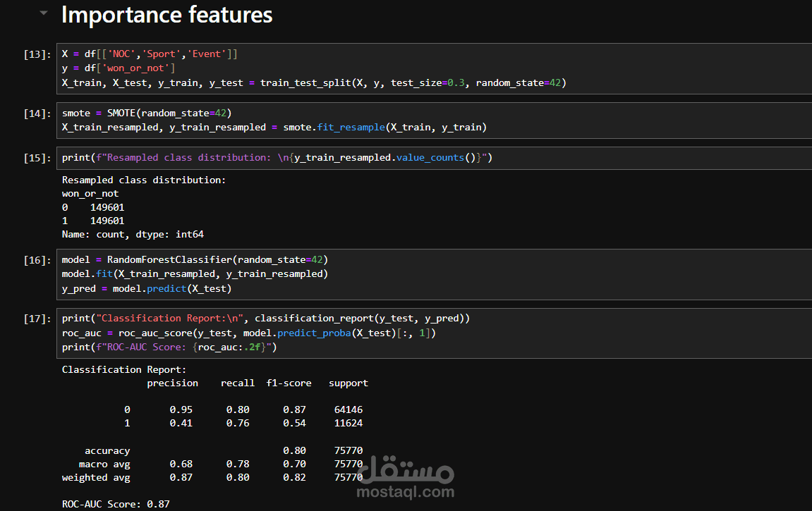The width and height of the screenshot is (812, 511).
Task: Place cursor on y = df['won_or_not'] line
Action: click(x=119, y=68)
